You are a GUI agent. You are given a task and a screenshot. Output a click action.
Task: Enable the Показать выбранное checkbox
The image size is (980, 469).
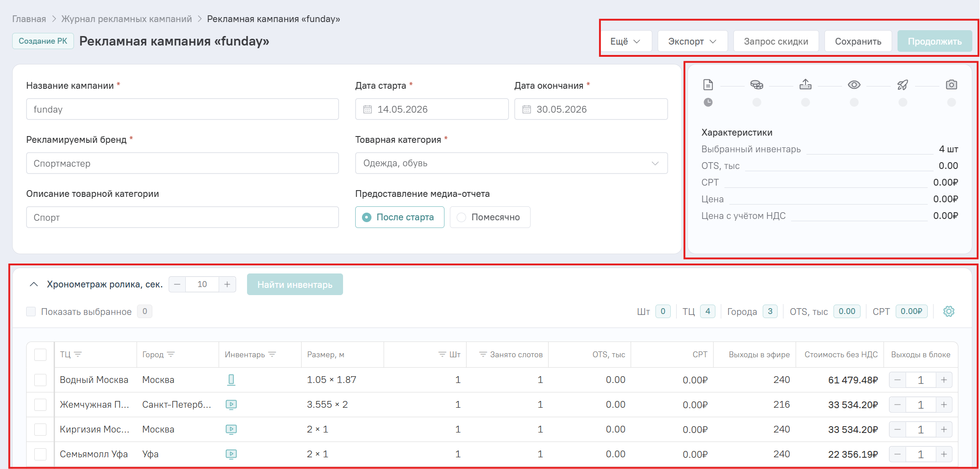pos(31,312)
